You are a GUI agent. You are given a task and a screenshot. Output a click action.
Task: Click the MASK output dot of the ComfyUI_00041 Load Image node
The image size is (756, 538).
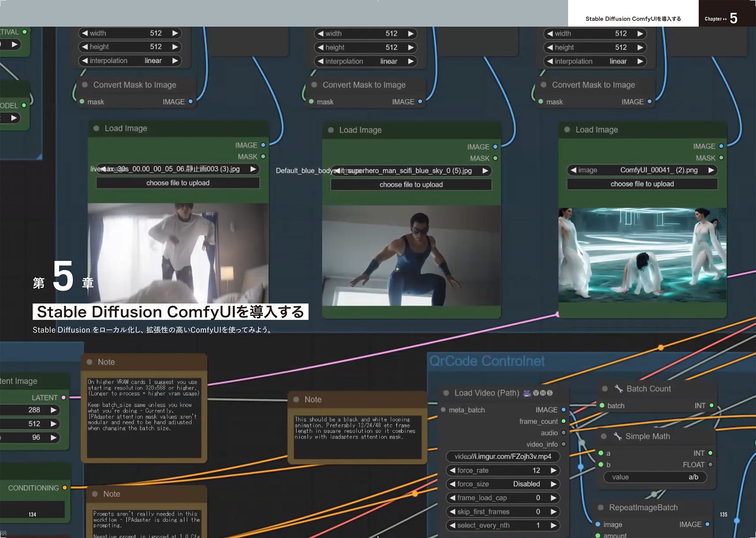coord(721,158)
